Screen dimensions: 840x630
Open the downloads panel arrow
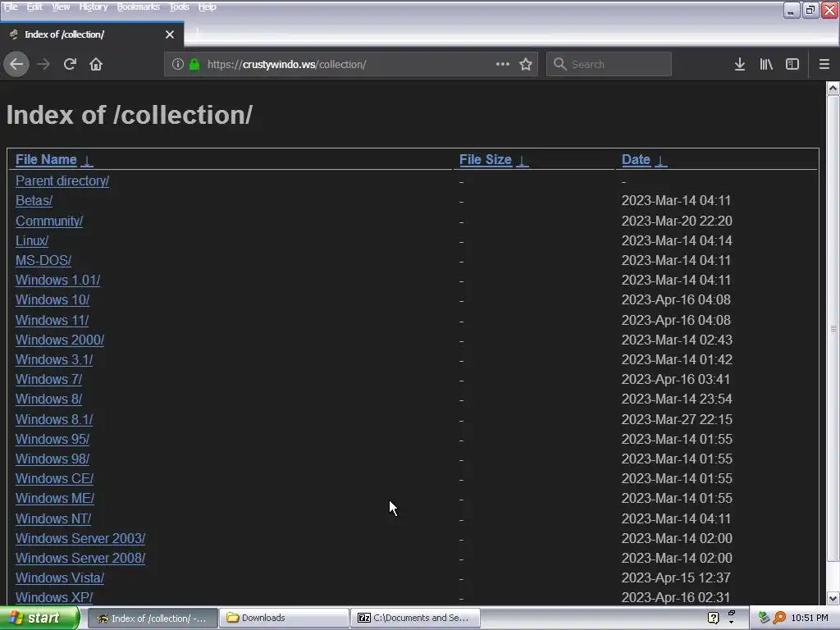(740, 64)
